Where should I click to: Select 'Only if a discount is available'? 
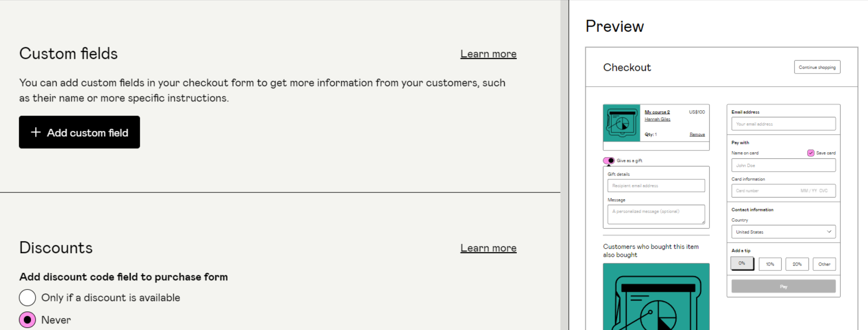(x=27, y=297)
